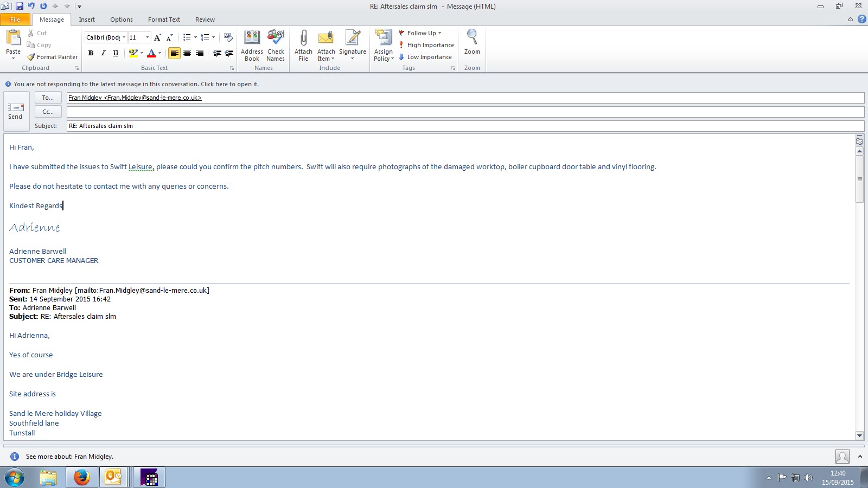Expand font color options arrow
868x488 pixels.
coord(159,53)
